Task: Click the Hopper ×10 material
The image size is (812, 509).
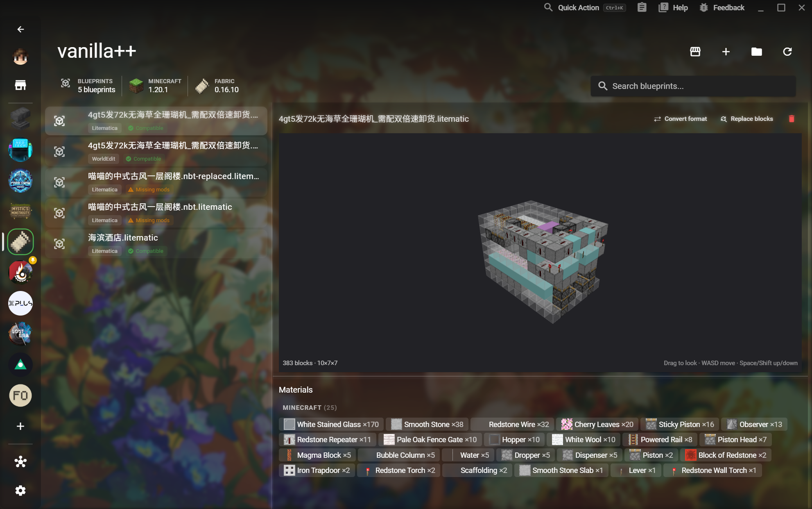Action: tap(514, 439)
